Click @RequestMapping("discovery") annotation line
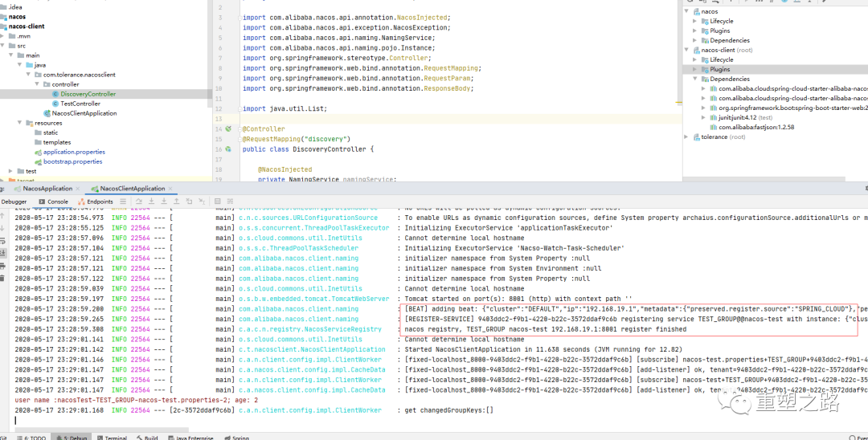 [296, 139]
